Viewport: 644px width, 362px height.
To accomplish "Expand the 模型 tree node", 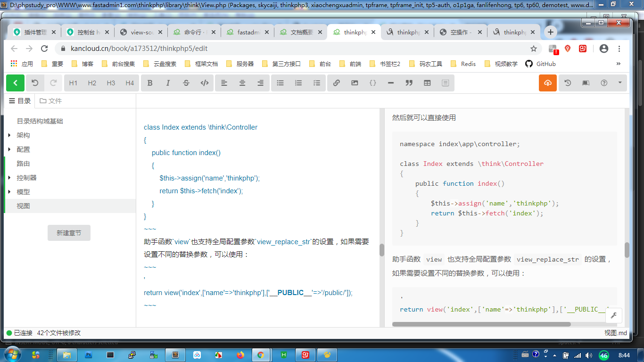I will 9,192.
